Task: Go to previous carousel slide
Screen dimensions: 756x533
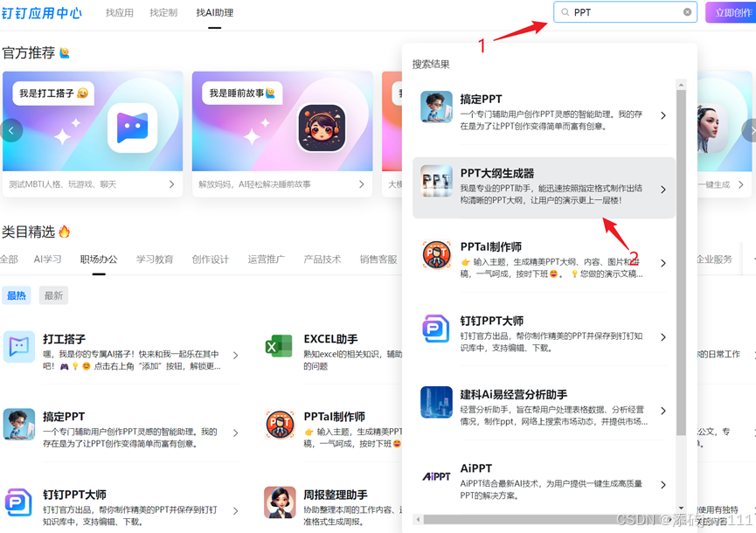Action: tap(11, 130)
